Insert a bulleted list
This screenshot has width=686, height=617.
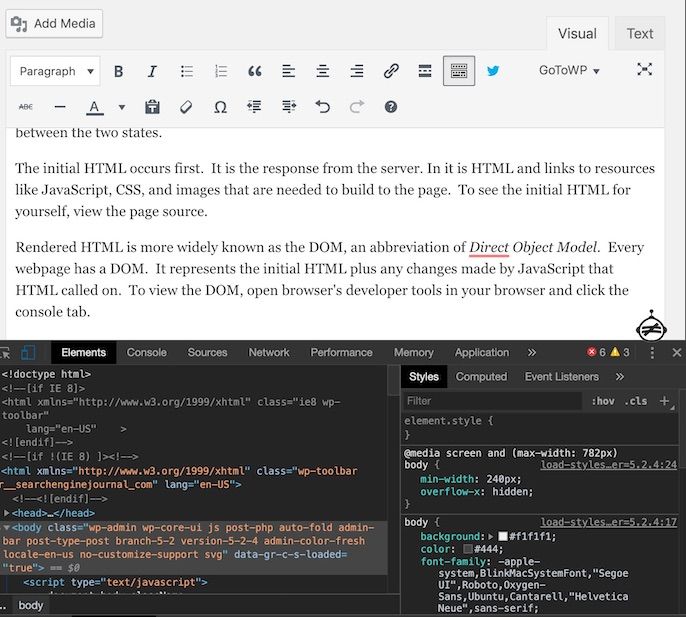(187, 71)
